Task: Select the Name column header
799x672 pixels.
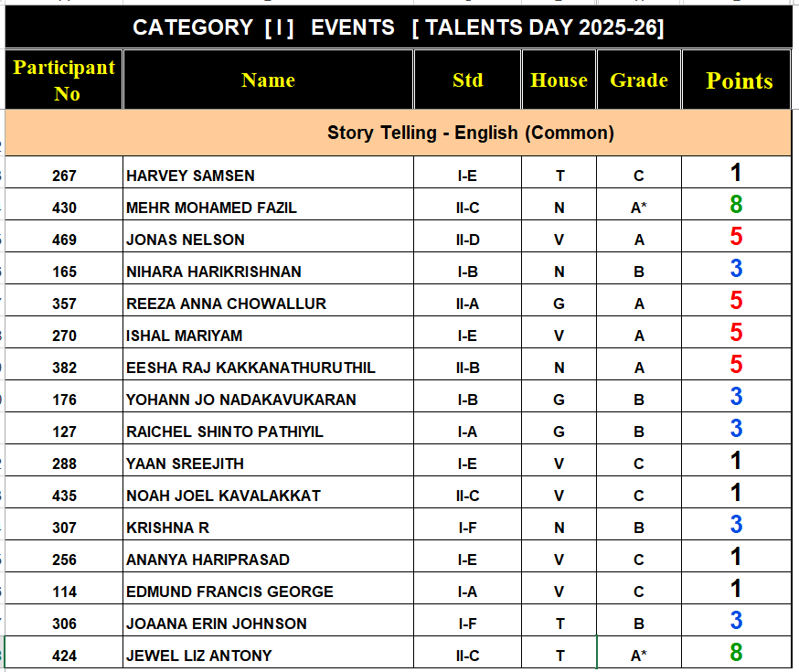Action: pyautogui.click(x=268, y=80)
